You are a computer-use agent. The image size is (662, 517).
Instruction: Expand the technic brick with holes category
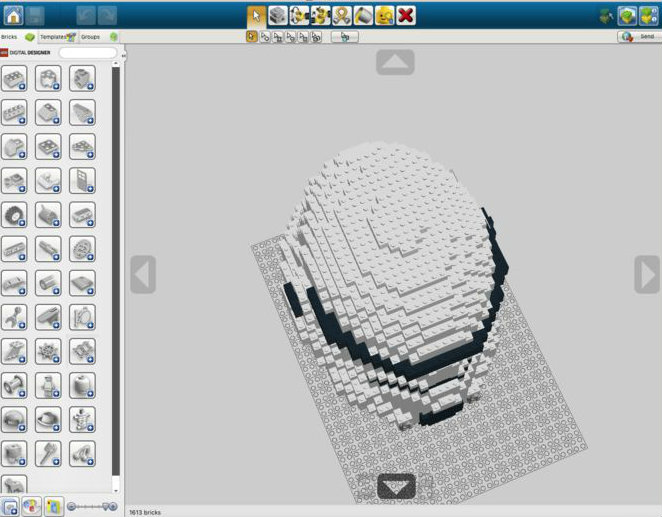[14, 113]
